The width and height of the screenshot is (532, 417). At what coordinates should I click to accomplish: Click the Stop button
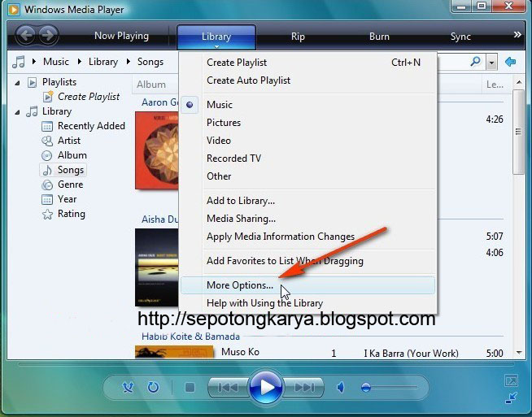pos(190,387)
